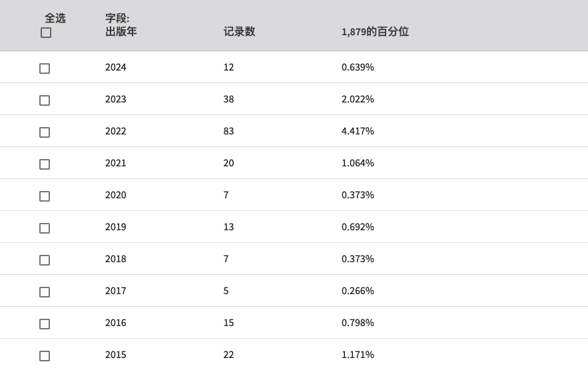Viewport: 588px width, 370px height.
Task: Enable the checkbox next to 2020
Action: [45, 196]
